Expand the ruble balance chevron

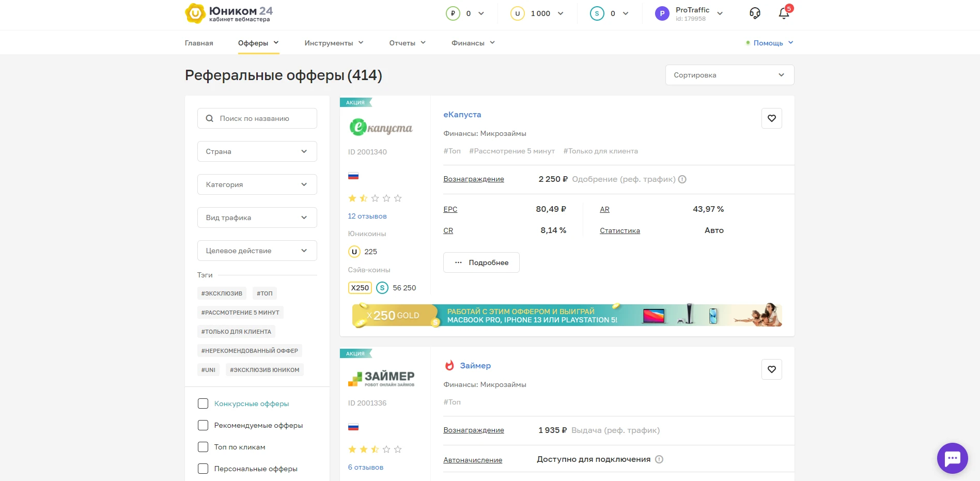[x=481, y=13]
